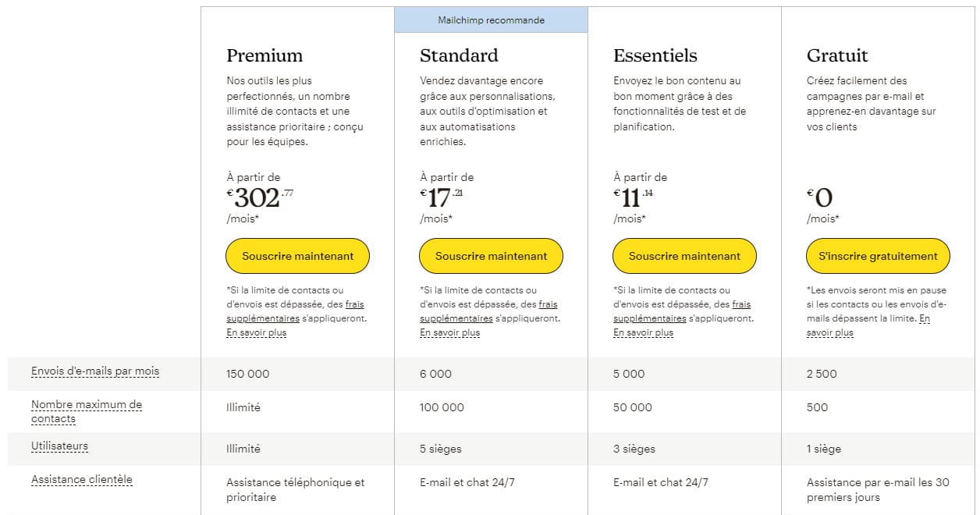The image size is (980, 515).
Task: Click the Mailchimp recommande banner
Action: point(491,20)
